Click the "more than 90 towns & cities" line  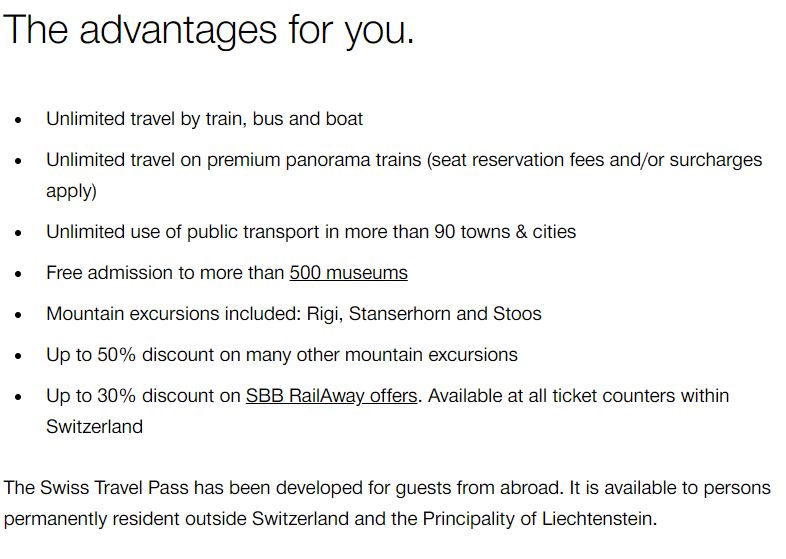(311, 232)
